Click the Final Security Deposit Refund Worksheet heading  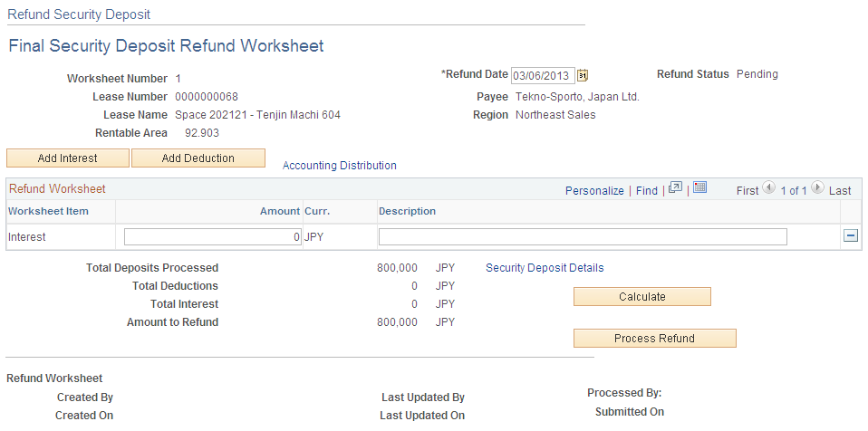coord(166,45)
